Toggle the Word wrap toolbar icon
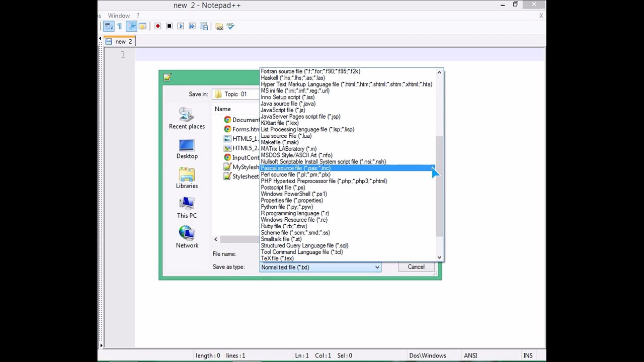The height and width of the screenshot is (362, 644). (109, 26)
